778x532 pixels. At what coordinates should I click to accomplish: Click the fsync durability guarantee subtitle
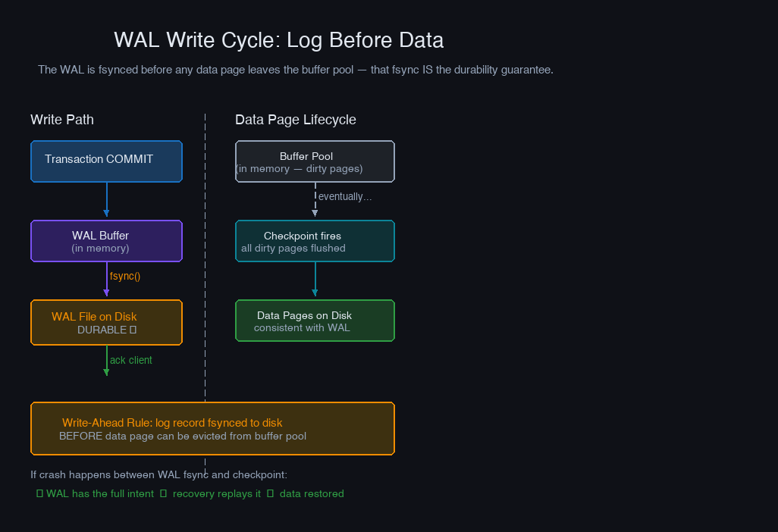(296, 70)
